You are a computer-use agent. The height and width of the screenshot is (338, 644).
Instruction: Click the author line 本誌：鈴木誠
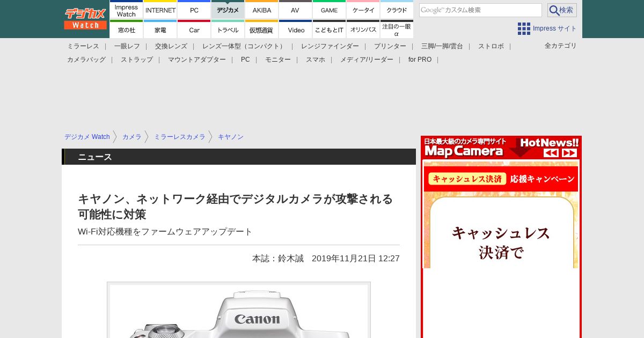pos(278,259)
